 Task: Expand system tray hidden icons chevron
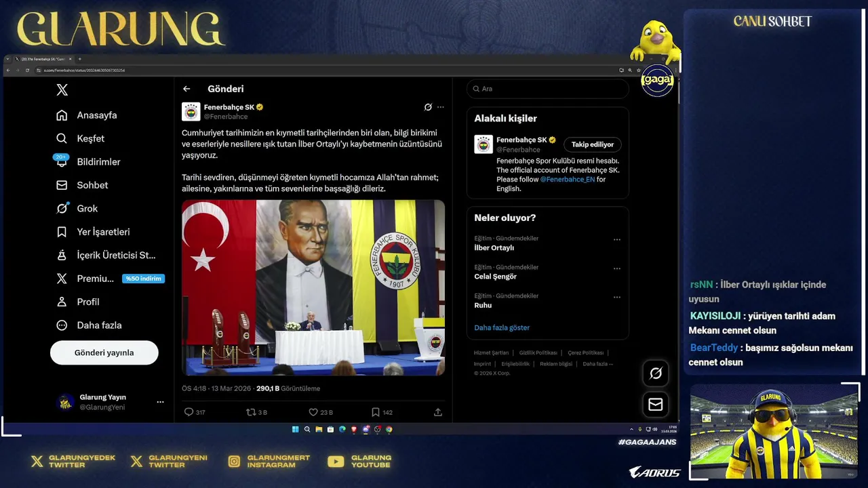pyautogui.click(x=631, y=429)
